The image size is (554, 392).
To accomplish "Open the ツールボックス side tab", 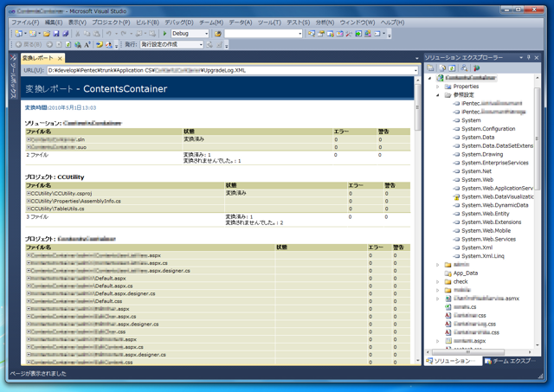I will [13, 76].
